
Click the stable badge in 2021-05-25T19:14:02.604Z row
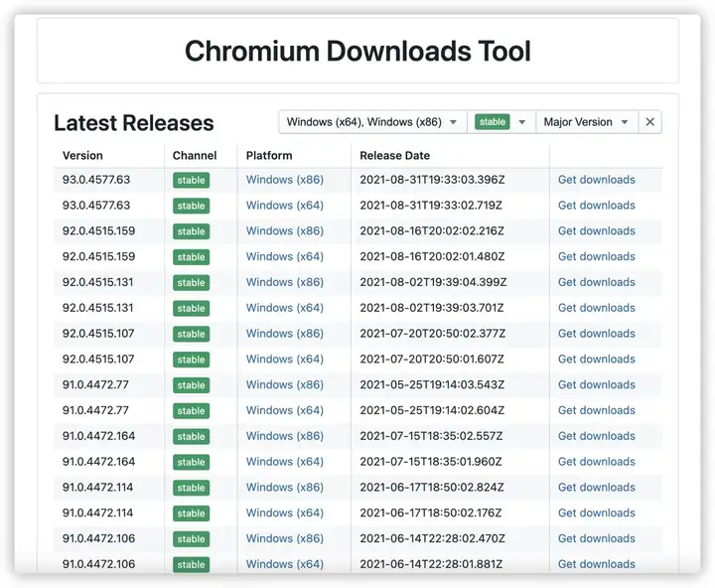(x=191, y=411)
